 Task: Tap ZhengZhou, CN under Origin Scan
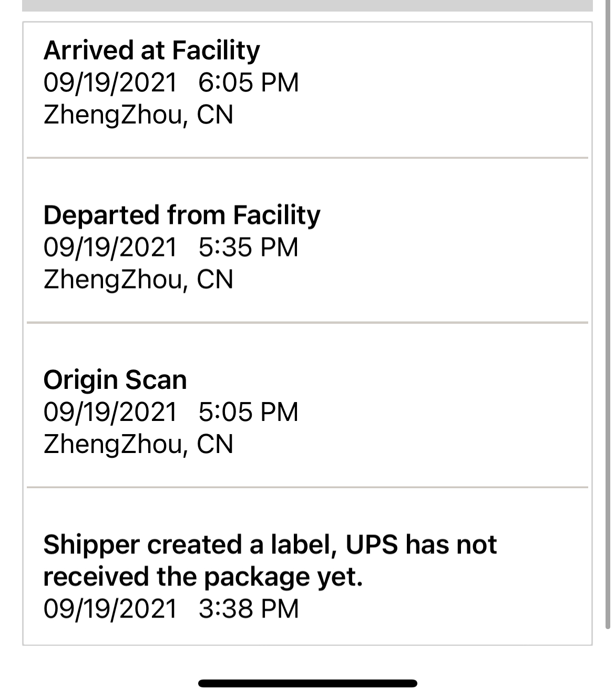(x=138, y=444)
